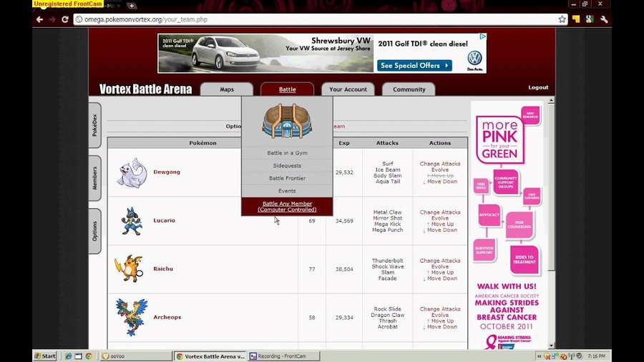Expand the Members side tab
The image size is (644, 362).
click(x=94, y=178)
